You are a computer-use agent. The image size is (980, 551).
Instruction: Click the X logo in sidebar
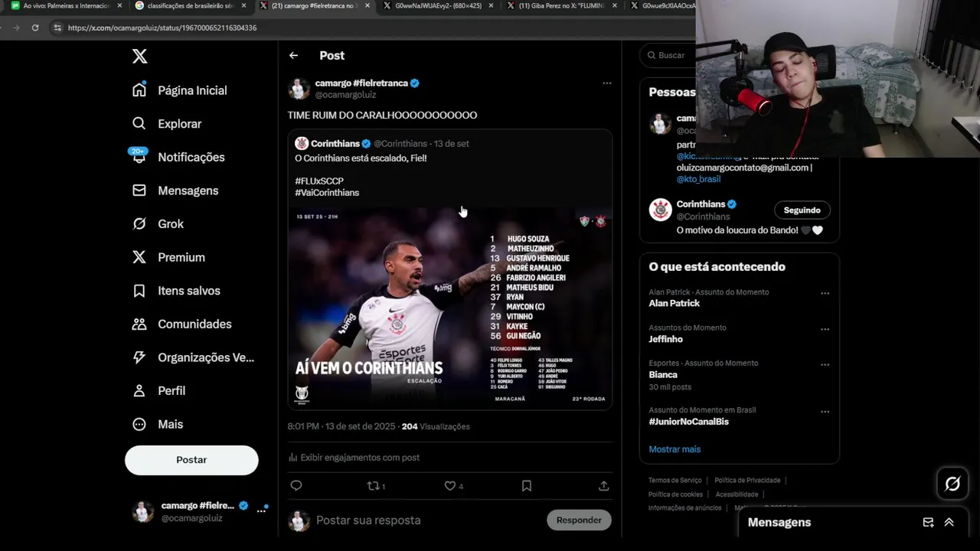click(x=139, y=56)
